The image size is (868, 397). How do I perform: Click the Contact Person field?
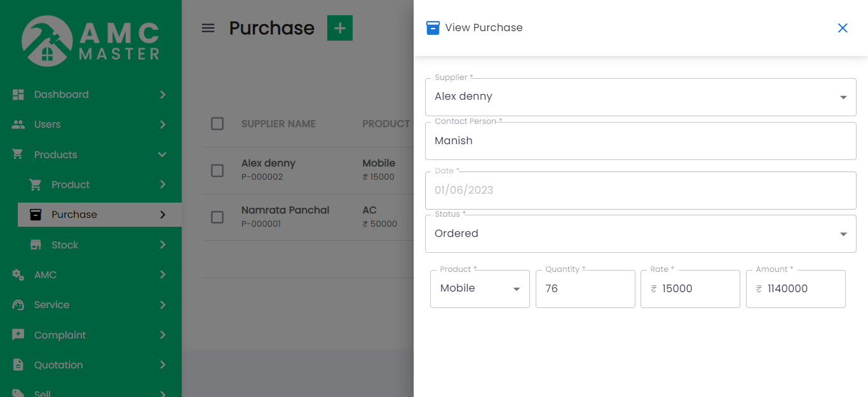point(640,141)
